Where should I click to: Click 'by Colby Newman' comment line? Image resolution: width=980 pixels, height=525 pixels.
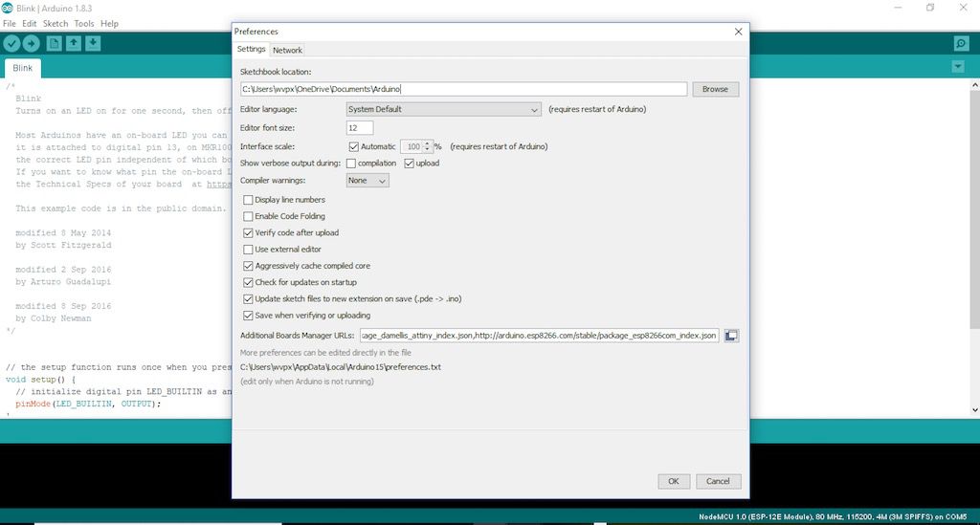pyautogui.click(x=54, y=318)
